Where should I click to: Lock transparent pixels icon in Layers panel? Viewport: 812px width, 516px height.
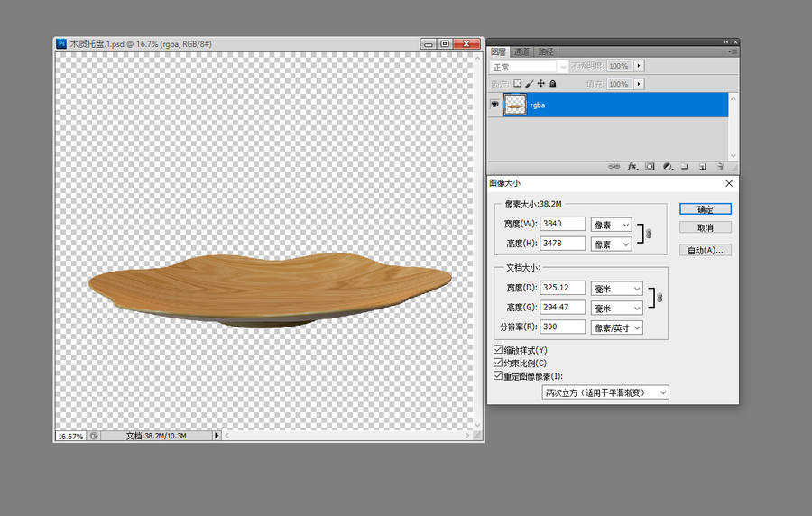pos(517,83)
